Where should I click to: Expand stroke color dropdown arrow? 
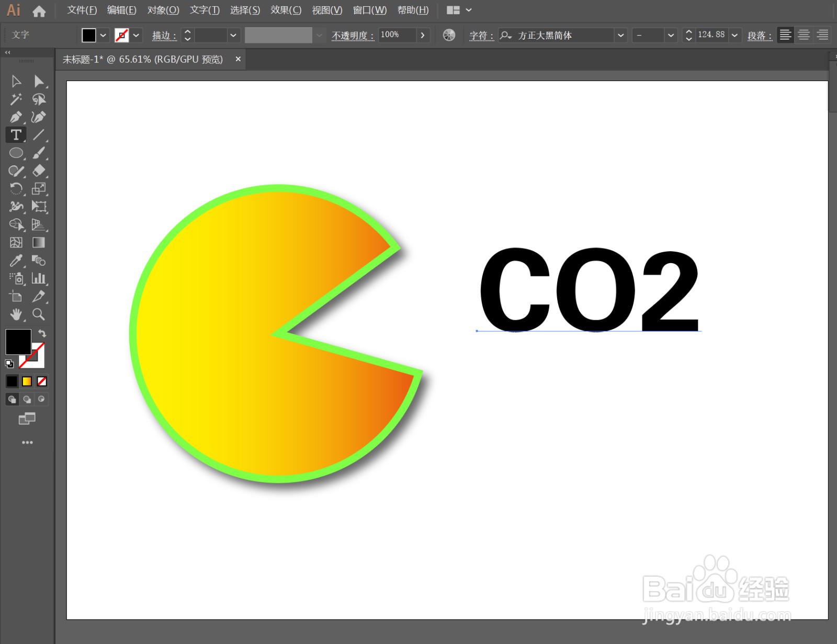(136, 35)
